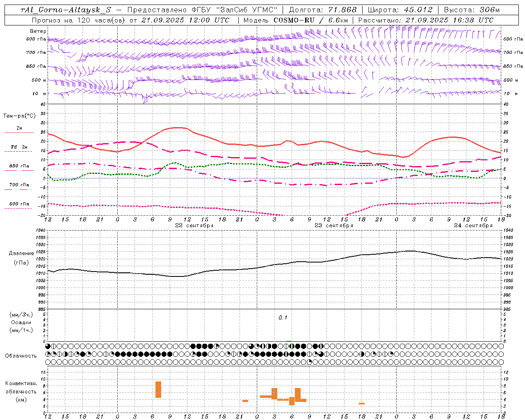Click the 'Давление' pressure chart label
The image size is (525, 420).
(21, 253)
